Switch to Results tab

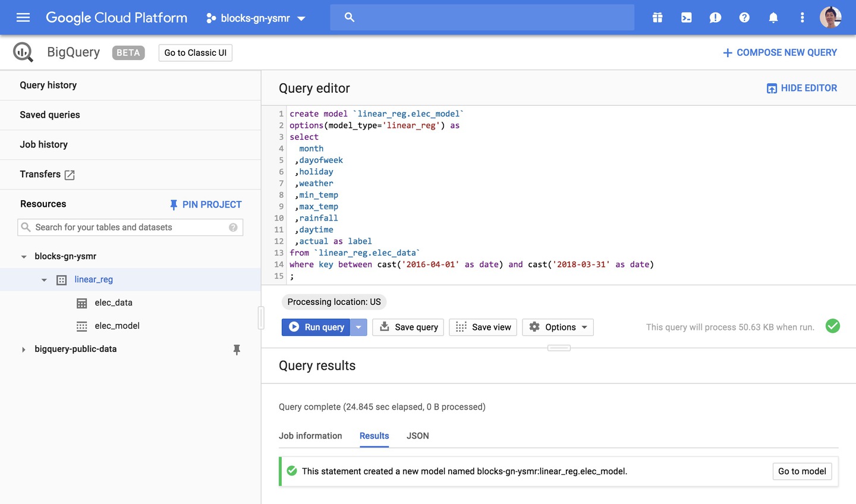click(x=374, y=436)
